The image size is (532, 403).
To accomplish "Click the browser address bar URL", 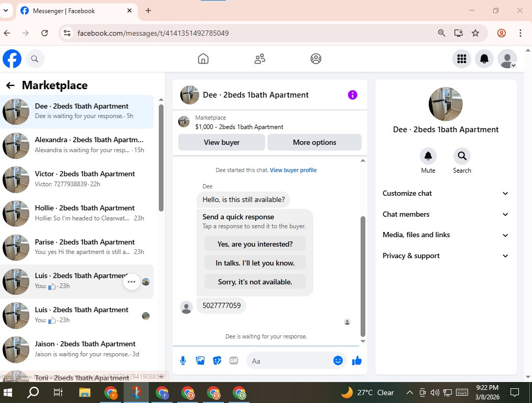I will [x=153, y=33].
